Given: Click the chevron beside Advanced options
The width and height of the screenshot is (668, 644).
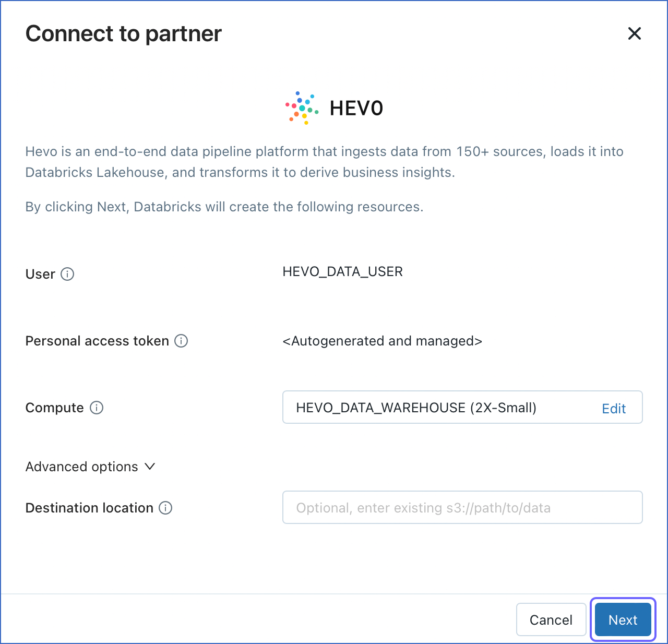Looking at the screenshot, I should (x=150, y=467).
